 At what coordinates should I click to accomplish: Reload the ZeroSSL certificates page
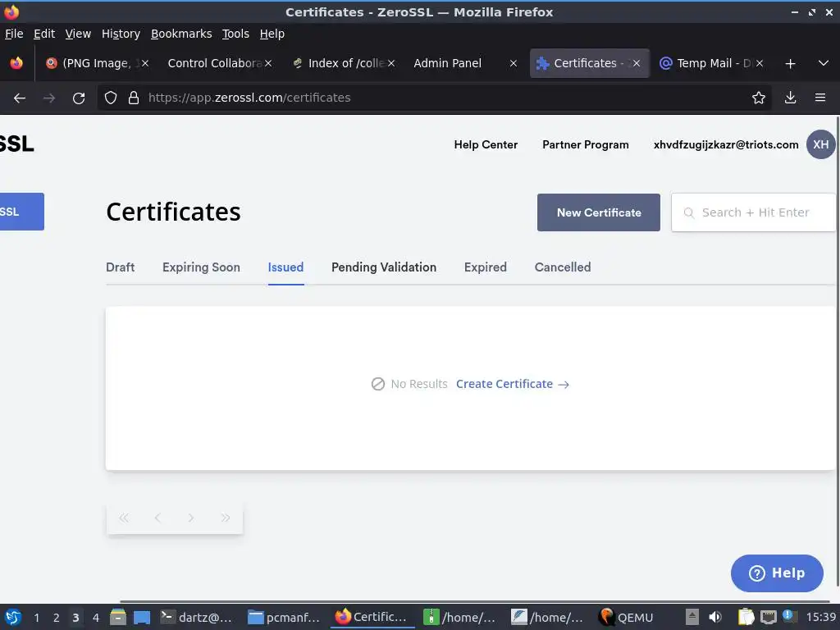[79, 98]
